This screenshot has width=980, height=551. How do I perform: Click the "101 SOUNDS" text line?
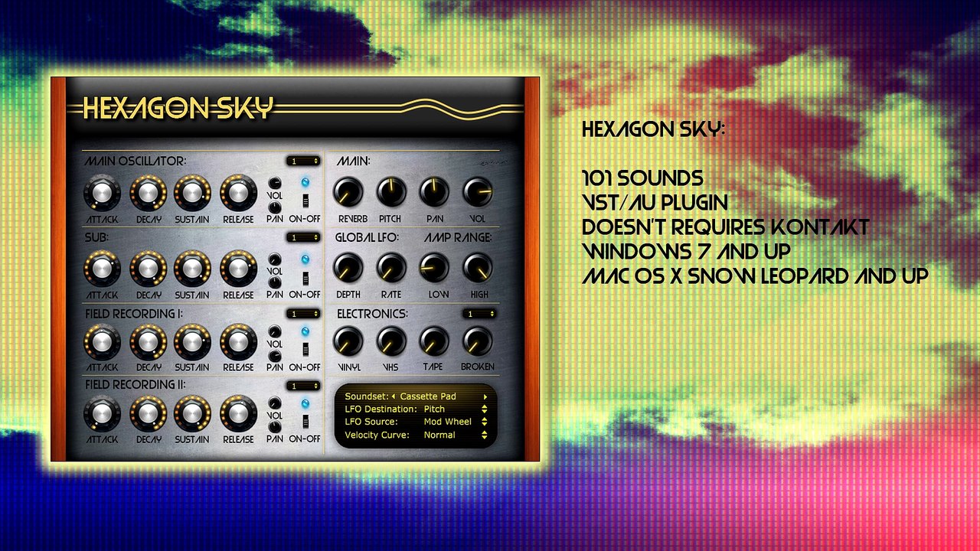point(642,178)
